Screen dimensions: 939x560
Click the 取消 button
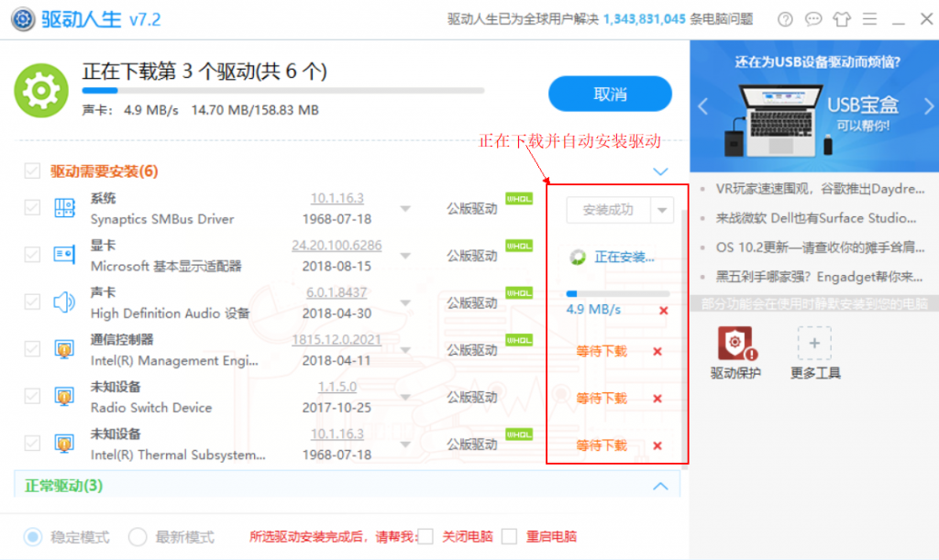tap(610, 94)
